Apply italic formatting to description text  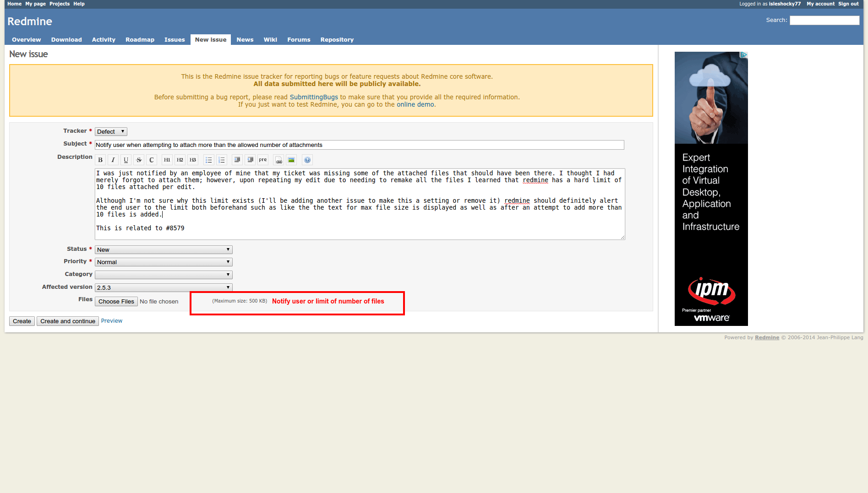pyautogui.click(x=113, y=160)
